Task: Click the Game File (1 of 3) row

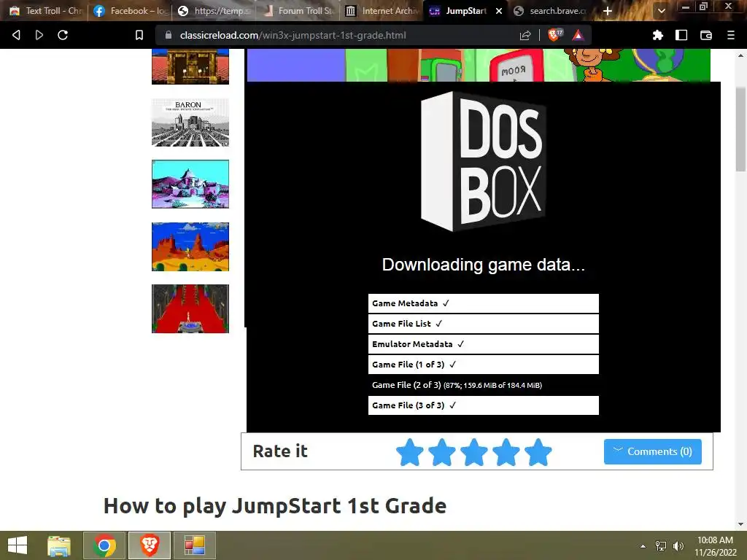Action: [x=483, y=365]
